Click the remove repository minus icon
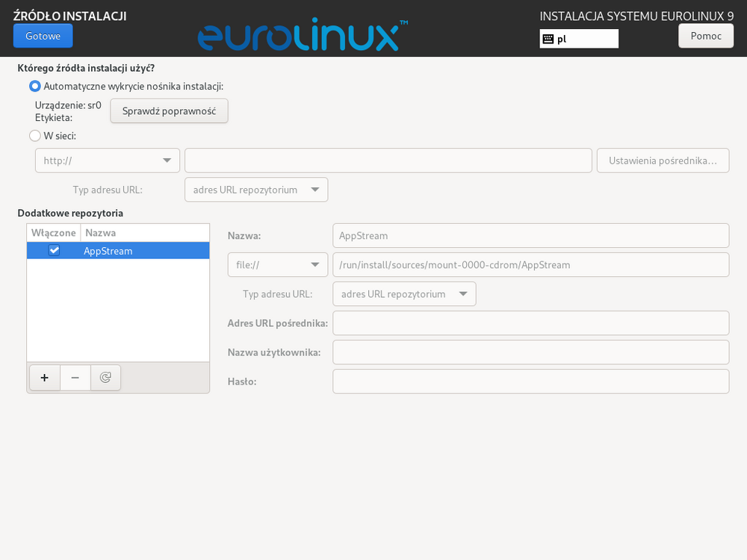This screenshot has height=560, width=747. coord(75,378)
